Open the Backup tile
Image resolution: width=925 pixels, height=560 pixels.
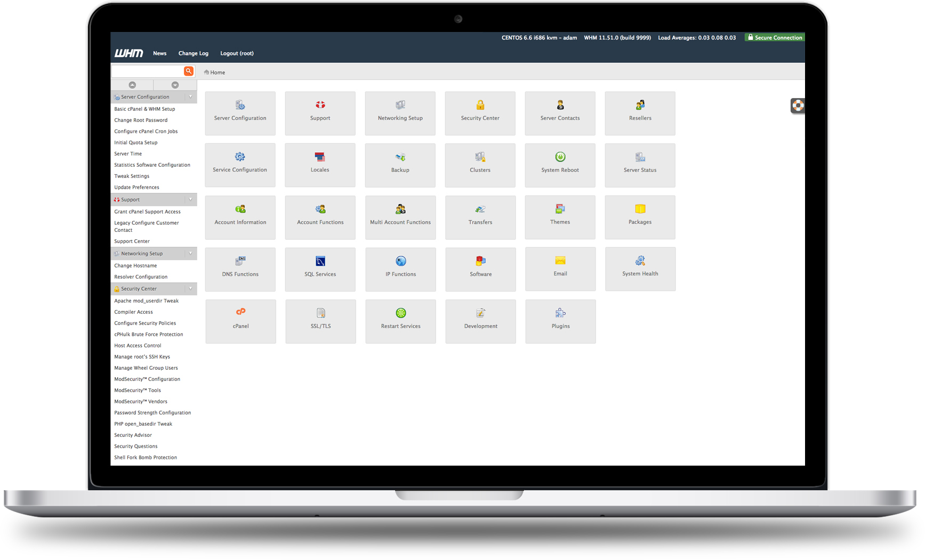400,165
